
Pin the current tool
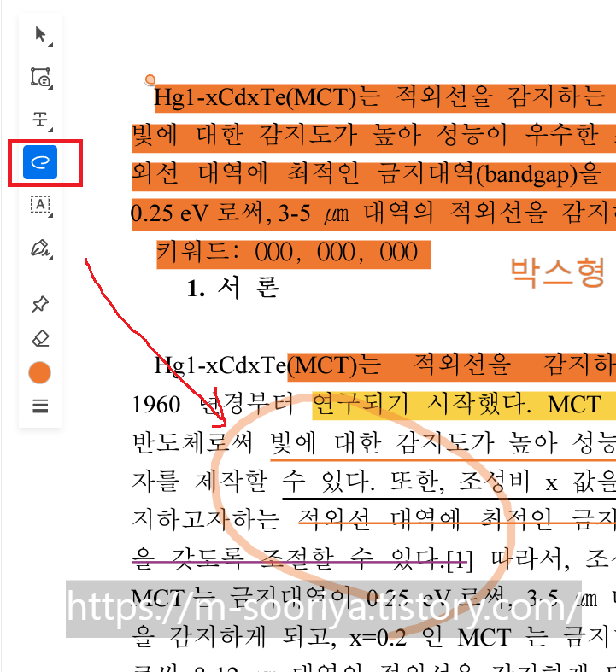[x=40, y=305]
